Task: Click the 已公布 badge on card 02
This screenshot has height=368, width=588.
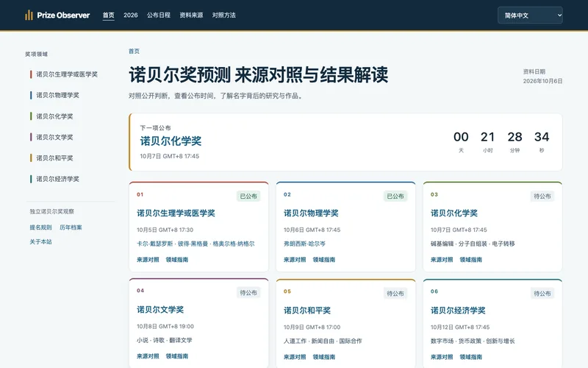Action: click(395, 196)
